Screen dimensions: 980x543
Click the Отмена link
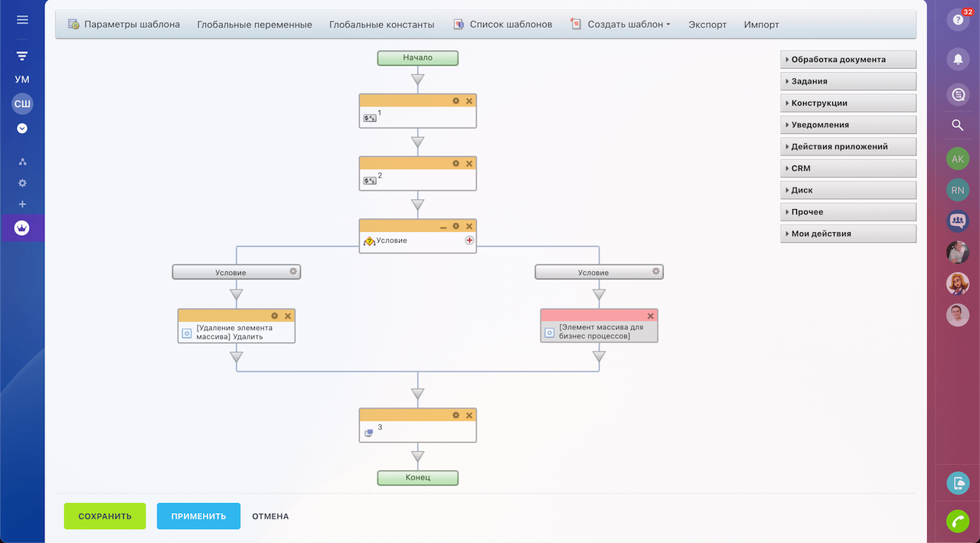point(270,516)
